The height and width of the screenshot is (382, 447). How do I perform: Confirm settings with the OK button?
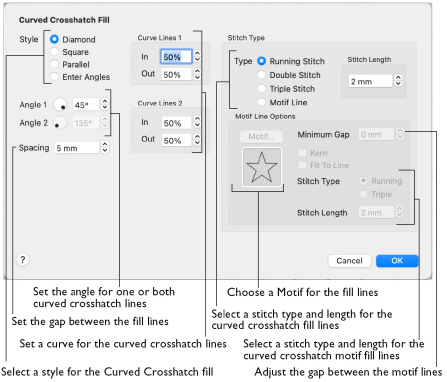click(x=397, y=261)
